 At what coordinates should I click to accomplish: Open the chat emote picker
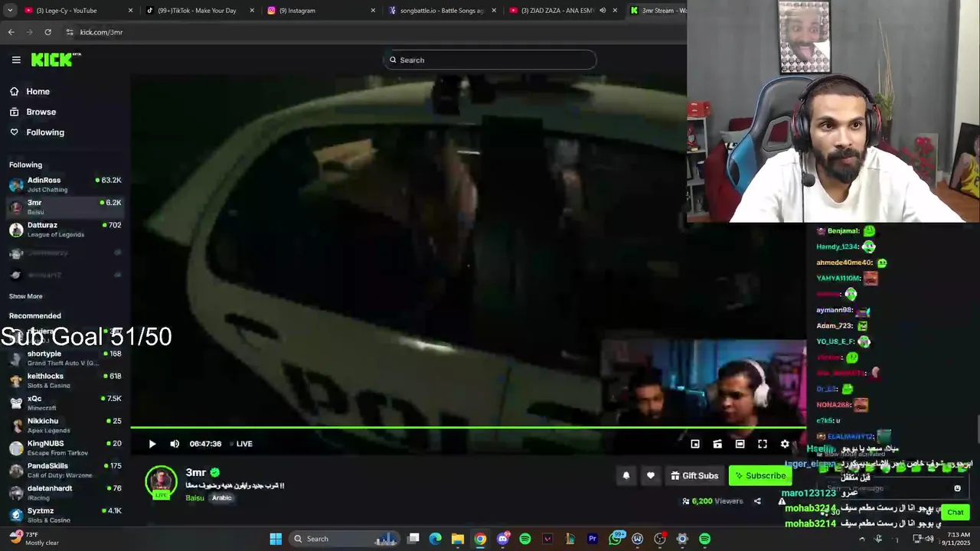click(957, 488)
